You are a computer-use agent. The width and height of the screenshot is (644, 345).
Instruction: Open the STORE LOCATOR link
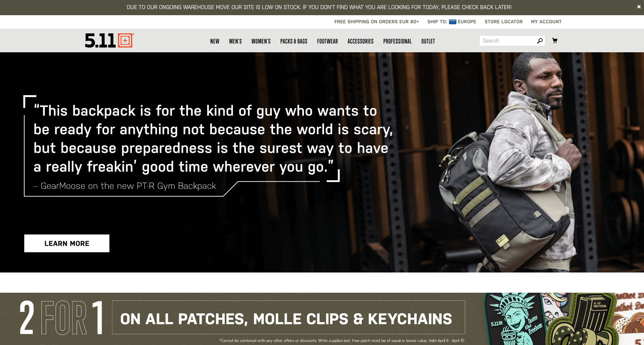point(504,22)
